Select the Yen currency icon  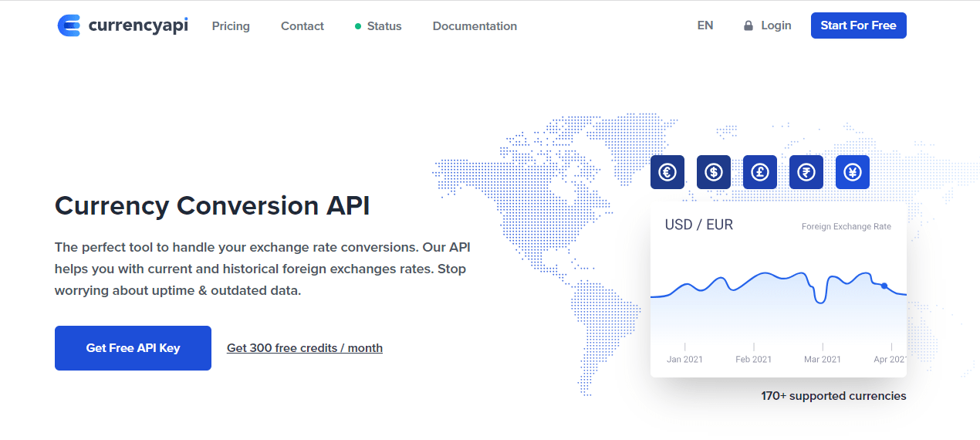853,172
